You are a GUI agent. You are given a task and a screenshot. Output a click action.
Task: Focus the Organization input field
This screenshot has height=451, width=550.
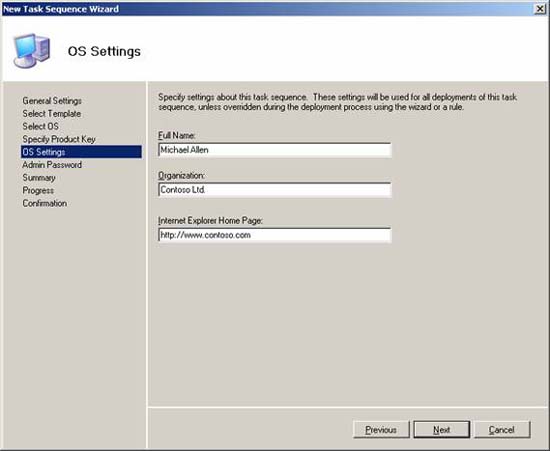(x=275, y=190)
